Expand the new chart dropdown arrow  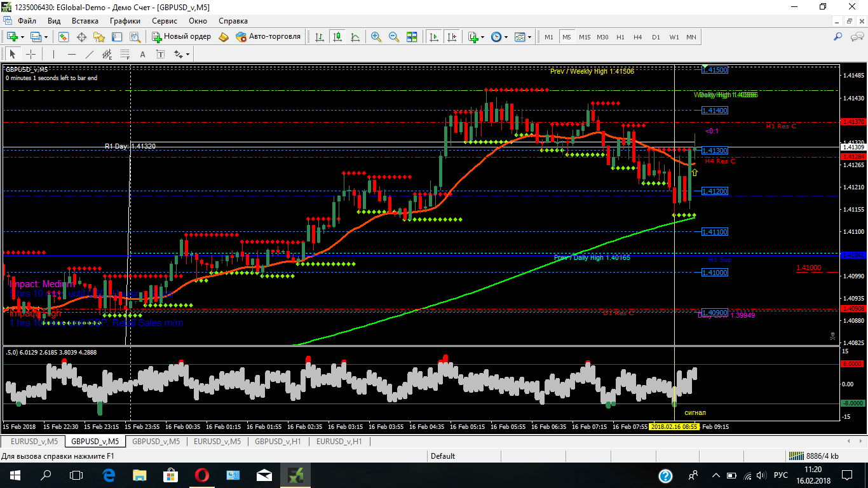23,37
